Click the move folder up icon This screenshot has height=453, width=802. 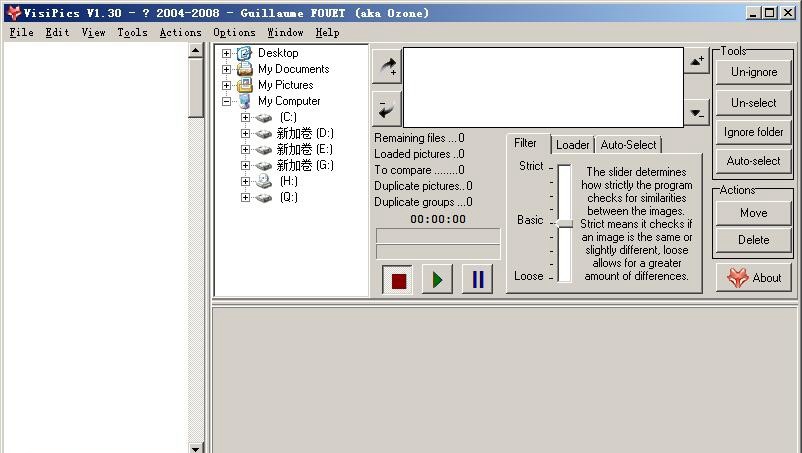click(x=697, y=61)
